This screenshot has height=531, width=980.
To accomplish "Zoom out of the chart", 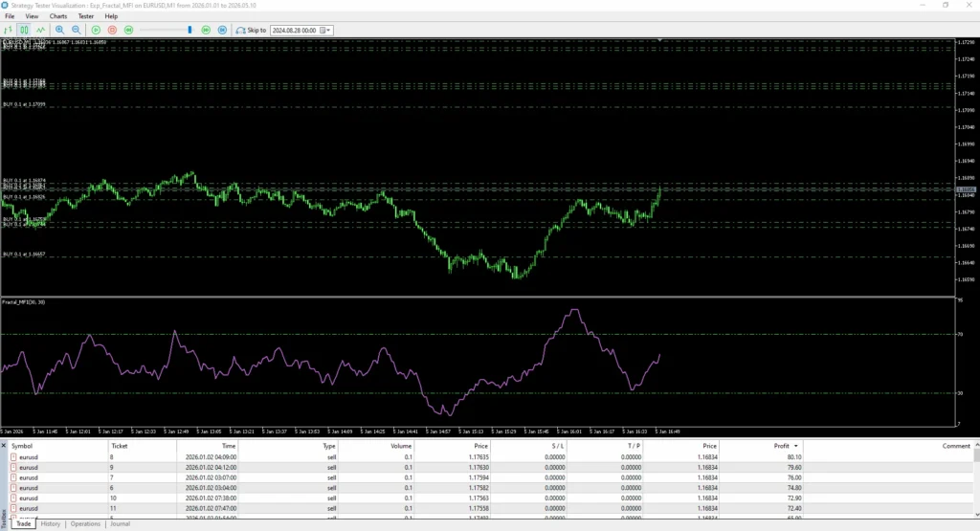I will tap(77, 30).
